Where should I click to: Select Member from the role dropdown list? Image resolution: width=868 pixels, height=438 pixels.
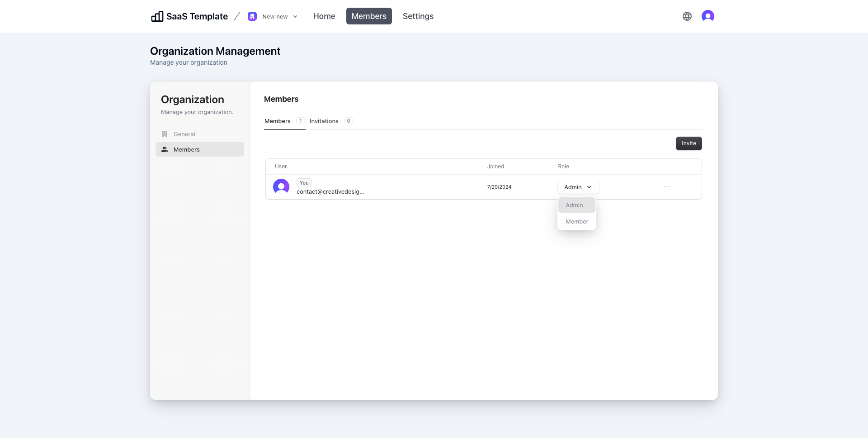576,221
